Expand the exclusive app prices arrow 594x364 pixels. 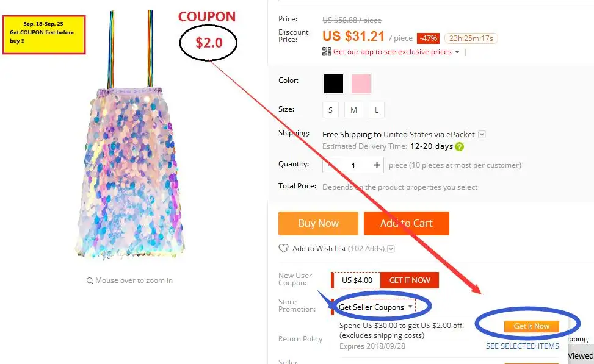point(457,52)
